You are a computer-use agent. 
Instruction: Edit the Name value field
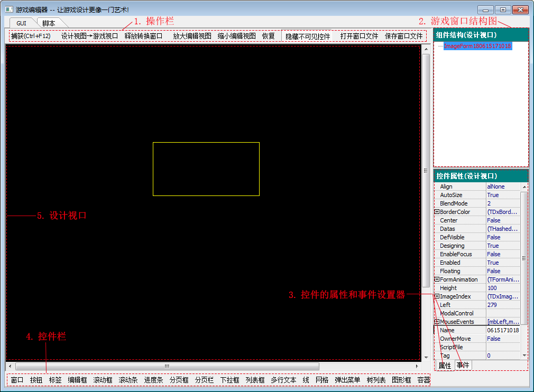pyautogui.click(x=503, y=330)
